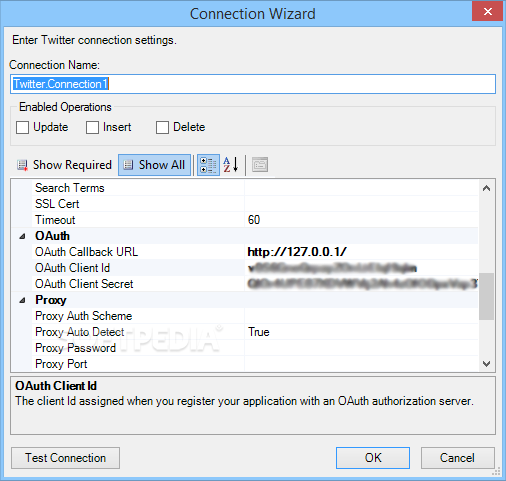This screenshot has height=481, width=506.
Task: Click the vertical scrollbar thumb
Action: [486, 297]
